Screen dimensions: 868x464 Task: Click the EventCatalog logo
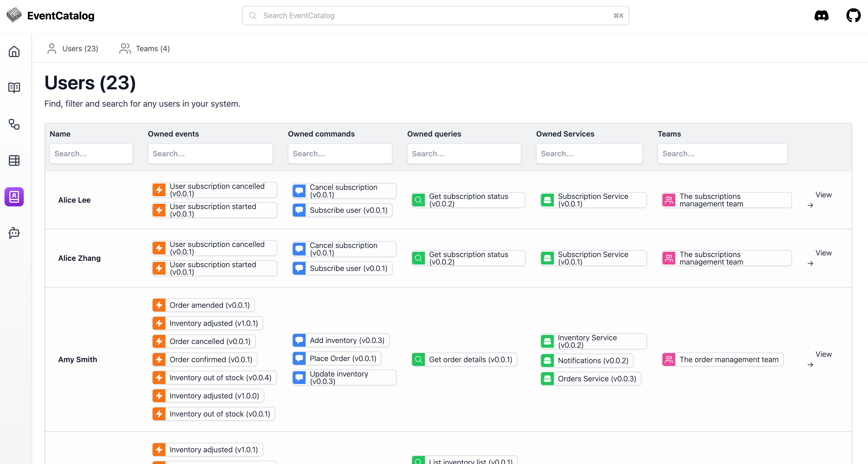tap(50, 15)
